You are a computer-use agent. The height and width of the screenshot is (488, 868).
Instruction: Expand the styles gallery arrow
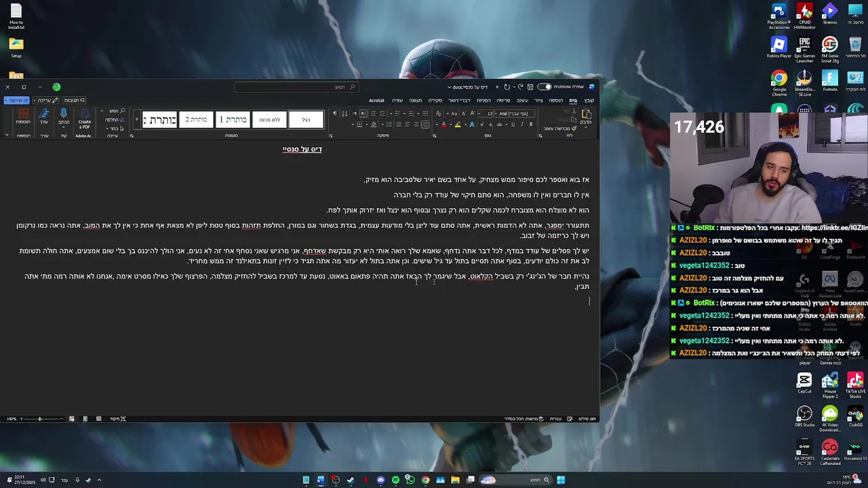pyautogui.click(x=136, y=119)
